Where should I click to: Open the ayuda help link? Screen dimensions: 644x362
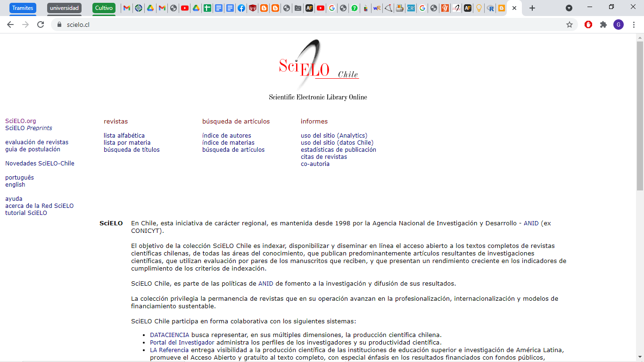(x=14, y=199)
